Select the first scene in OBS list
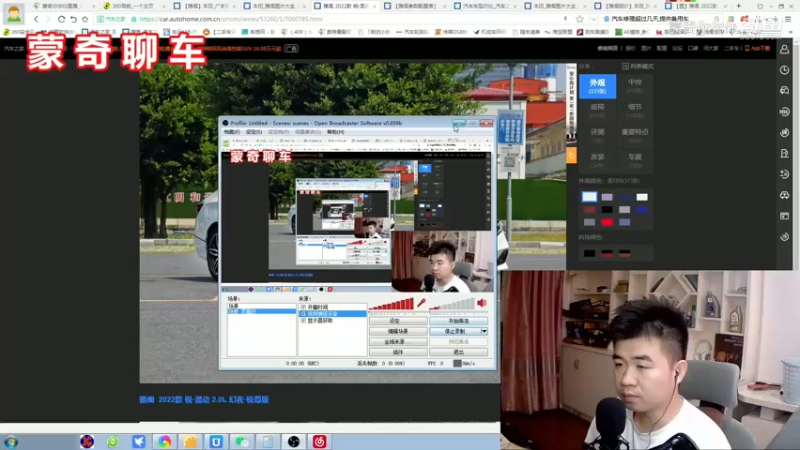The height and width of the screenshot is (450, 800). coord(261,306)
